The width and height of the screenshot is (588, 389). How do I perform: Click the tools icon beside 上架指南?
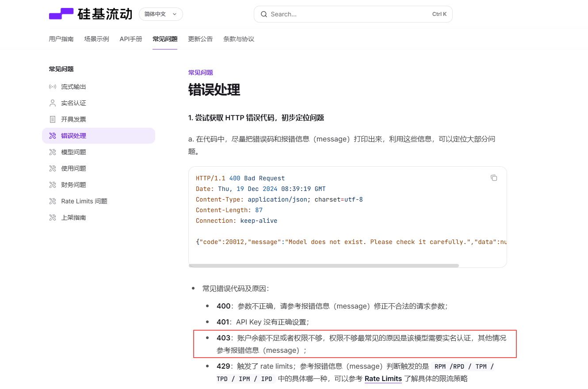(53, 217)
